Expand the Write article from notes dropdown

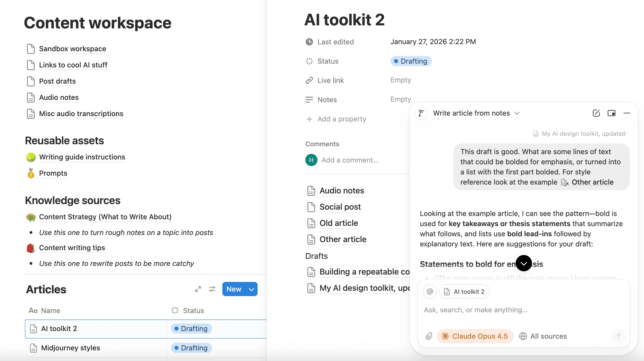tap(517, 113)
